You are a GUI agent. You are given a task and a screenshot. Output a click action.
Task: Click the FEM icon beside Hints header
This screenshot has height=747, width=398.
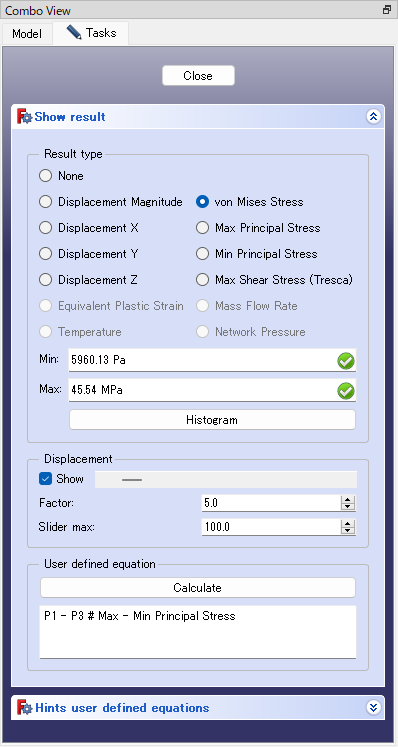coord(24,707)
